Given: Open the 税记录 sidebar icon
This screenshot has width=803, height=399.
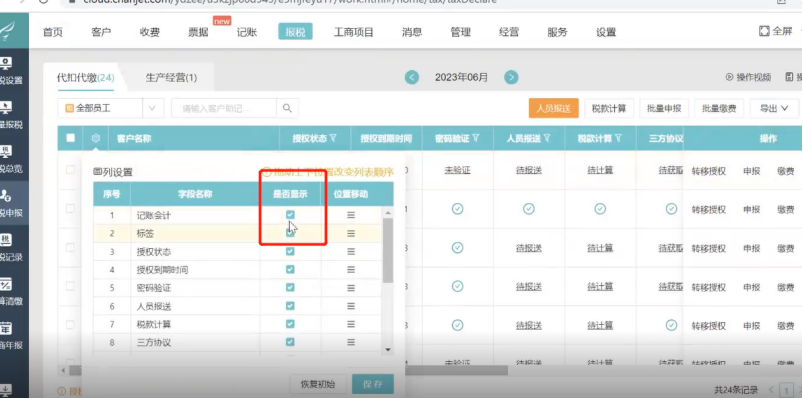Looking at the screenshot, I should 6,240.
